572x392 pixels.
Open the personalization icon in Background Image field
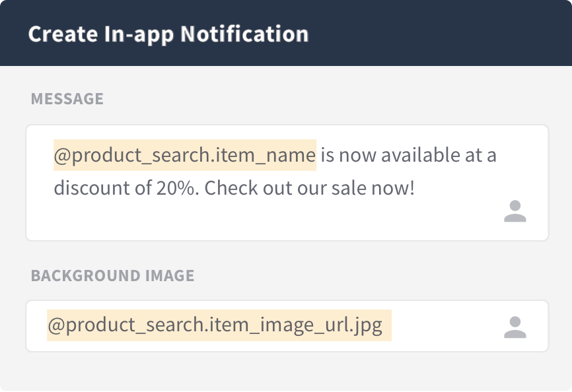click(x=515, y=327)
